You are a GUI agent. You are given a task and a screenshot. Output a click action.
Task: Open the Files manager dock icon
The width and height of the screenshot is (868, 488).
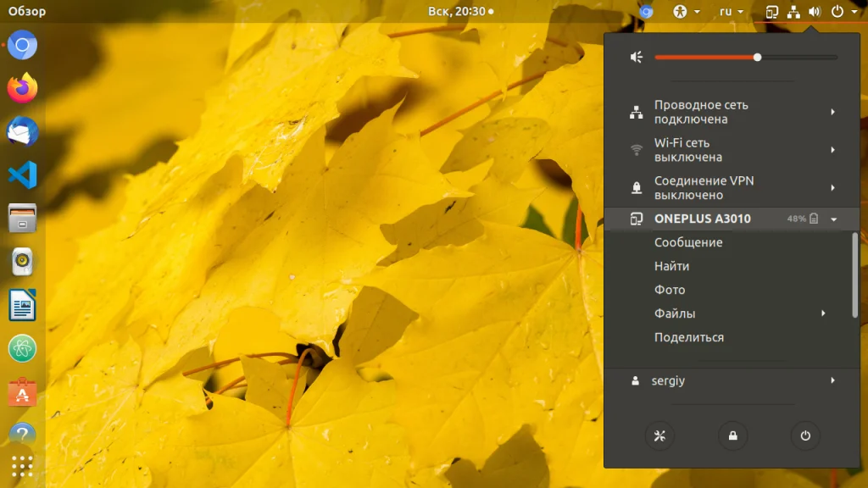pyautogui.click(x=22, y=218)
